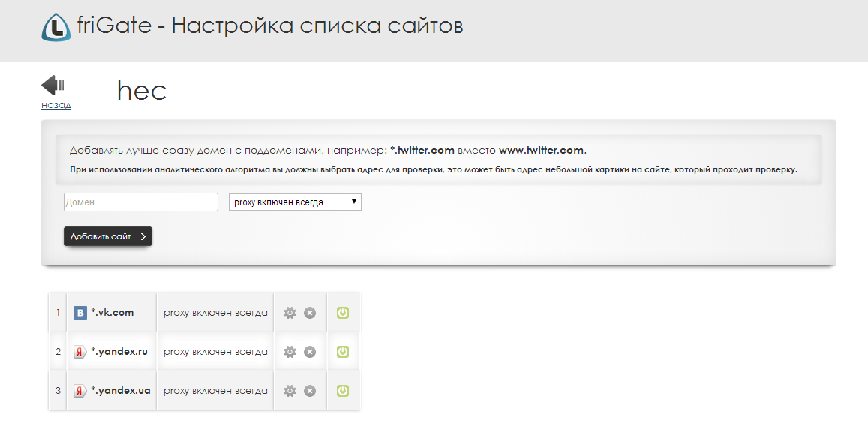
Task: Click the VK favicon in row 1
Action: tap(80, 313)
